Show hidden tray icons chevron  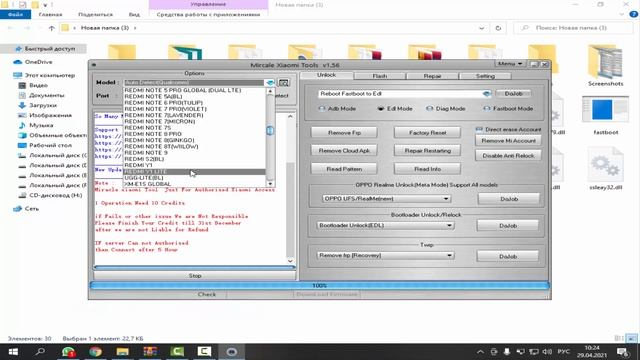coord(480,351)
